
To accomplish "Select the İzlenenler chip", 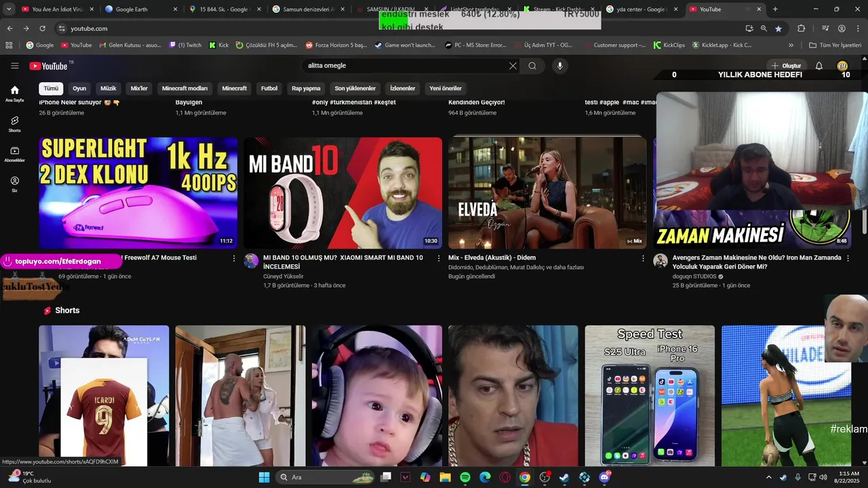I will 403,89.
